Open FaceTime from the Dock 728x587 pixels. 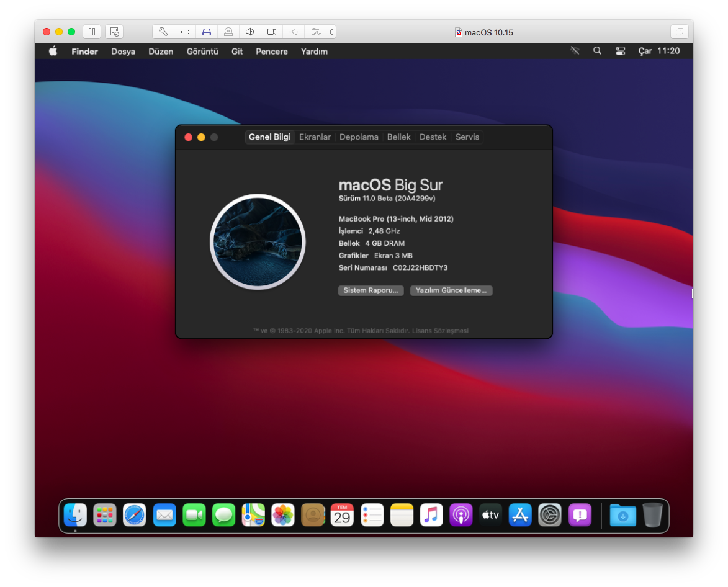[194, 515]
